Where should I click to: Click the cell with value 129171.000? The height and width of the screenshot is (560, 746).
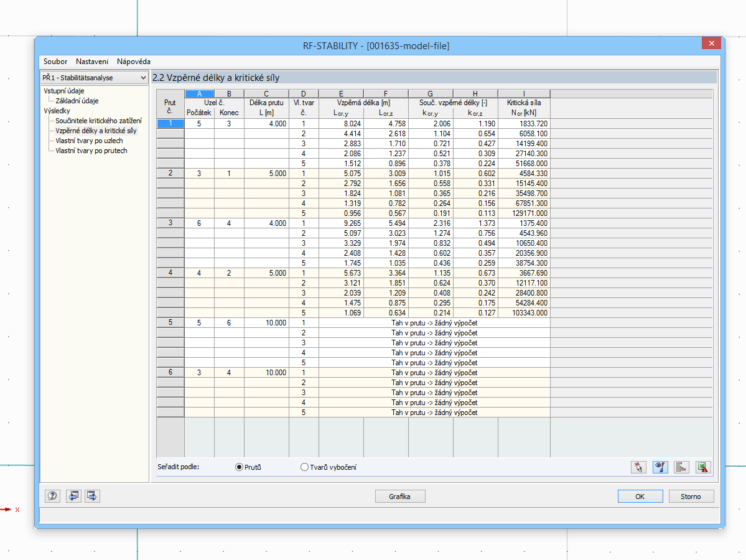524,213
